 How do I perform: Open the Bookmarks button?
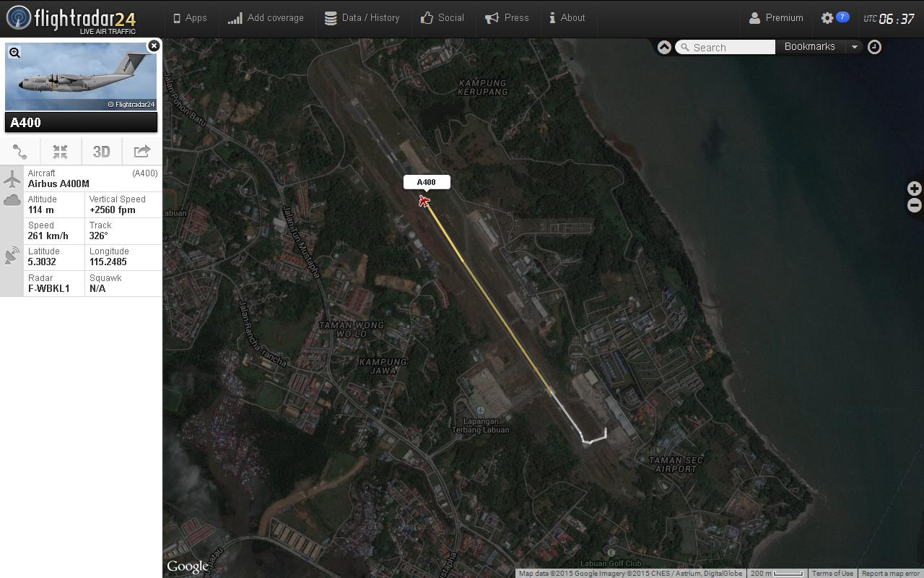click(810, 46)
